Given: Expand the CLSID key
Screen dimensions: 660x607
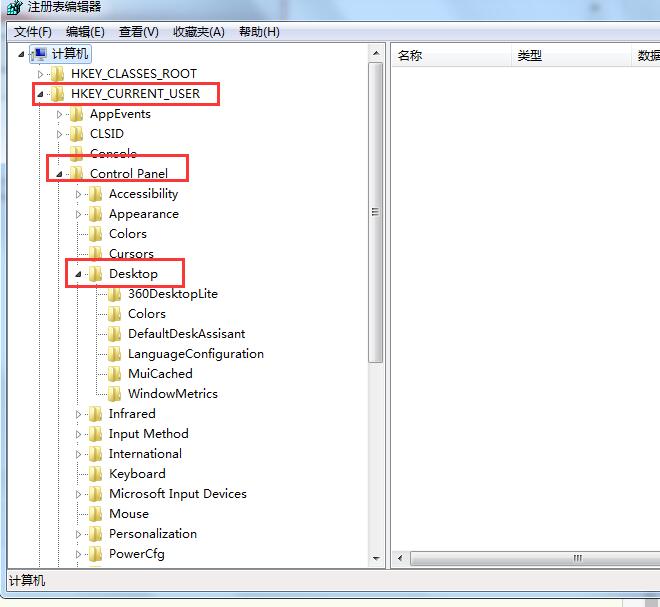Looking at the screenshot, I should [x=59, y=134].
